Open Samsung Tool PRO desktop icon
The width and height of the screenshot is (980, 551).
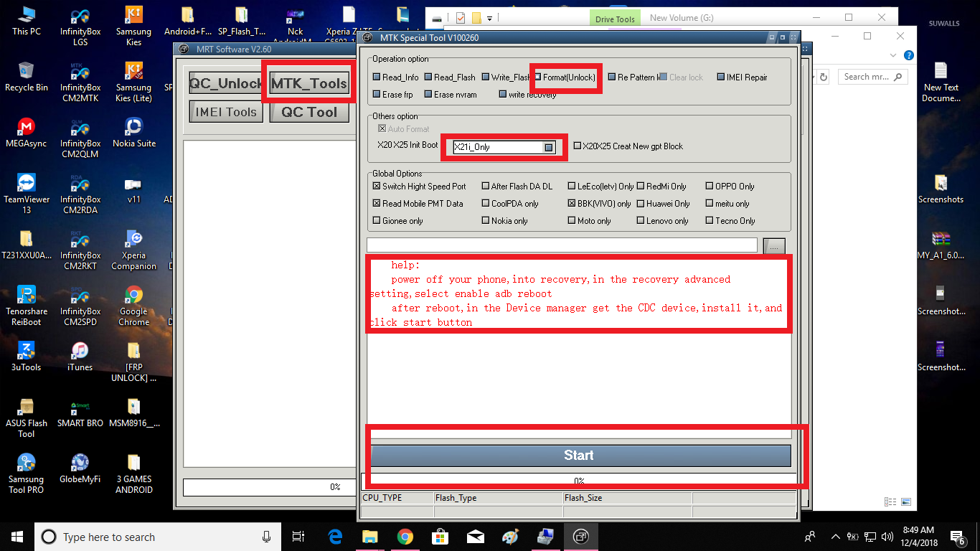(x=26, y=474)
